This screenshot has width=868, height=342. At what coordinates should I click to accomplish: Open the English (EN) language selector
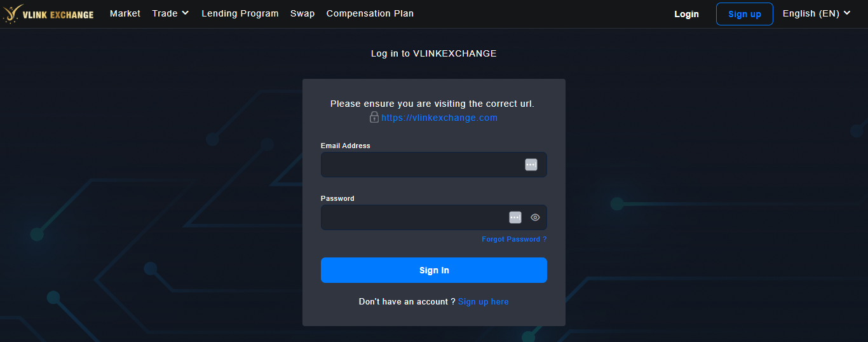816,13
